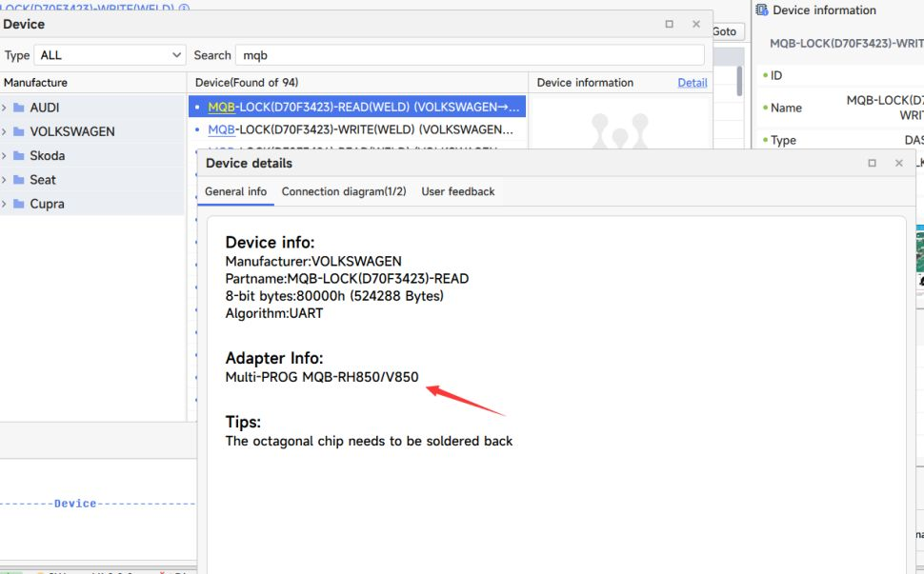Select the Cupra folder icon

pyautogui.click(x=19, y=205)
